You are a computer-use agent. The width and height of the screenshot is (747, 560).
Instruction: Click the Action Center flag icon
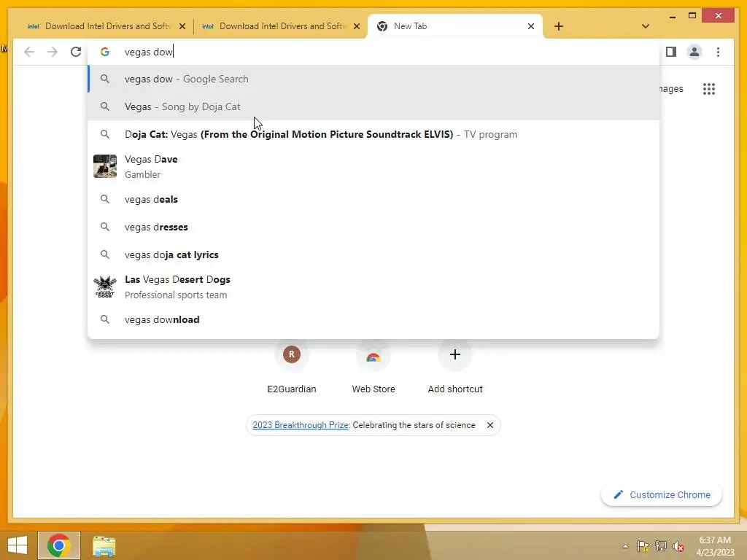643,546
